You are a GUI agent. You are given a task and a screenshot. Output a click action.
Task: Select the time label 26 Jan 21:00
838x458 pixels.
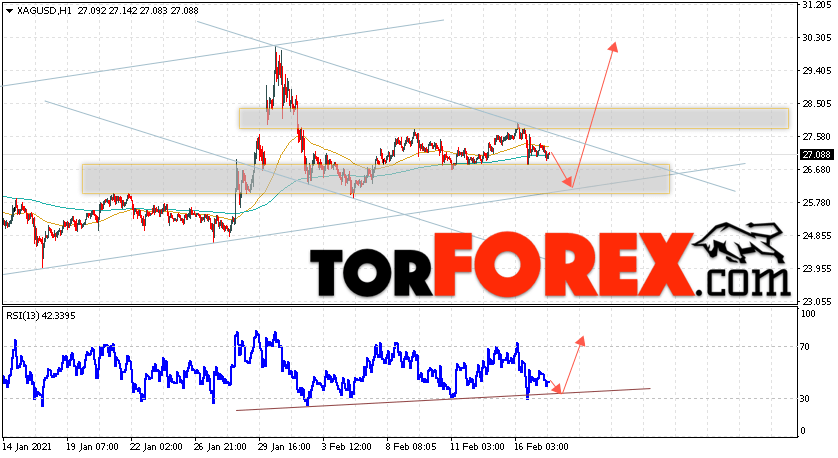221,447
